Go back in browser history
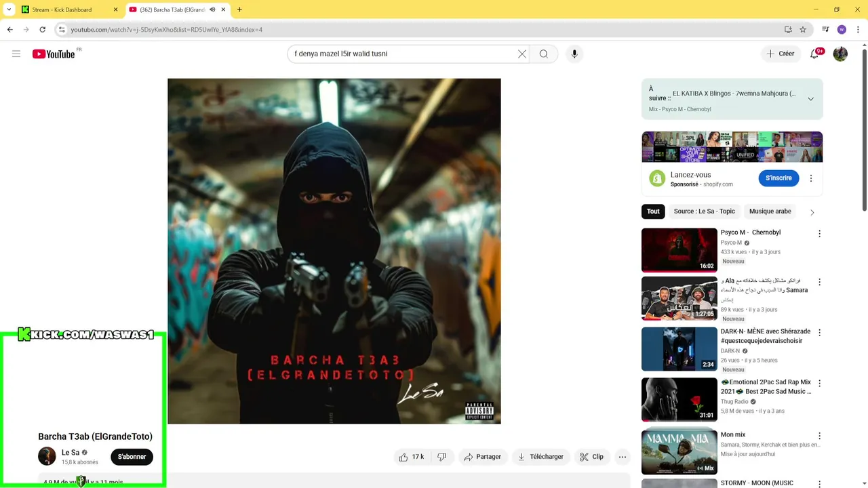Screen dimensions: 868x488 tap(9, 29)
